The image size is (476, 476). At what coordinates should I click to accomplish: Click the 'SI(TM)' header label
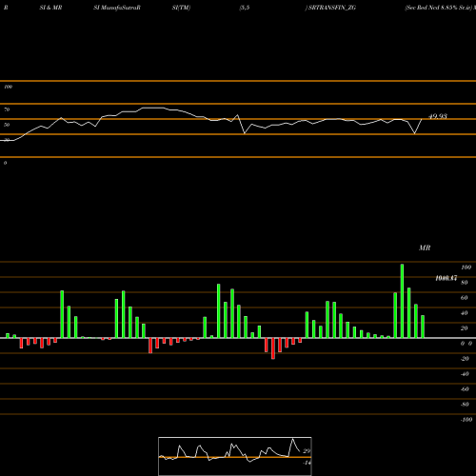tap(181, 8)
